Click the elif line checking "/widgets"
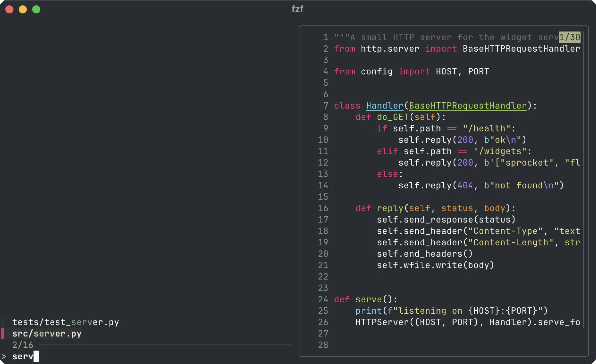 click(x=454, y=151)
